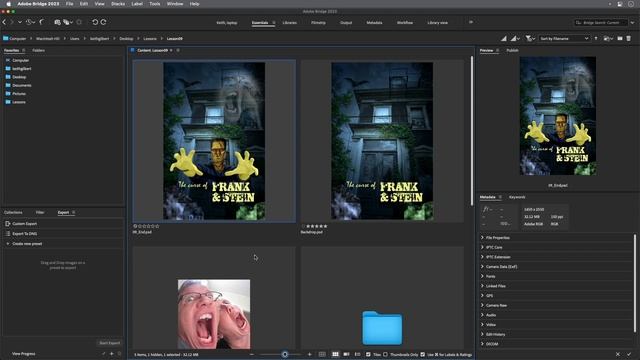The image size is (640, 360).
Task: Lock the thumbnail grid
Action: [x=322, y=354]
